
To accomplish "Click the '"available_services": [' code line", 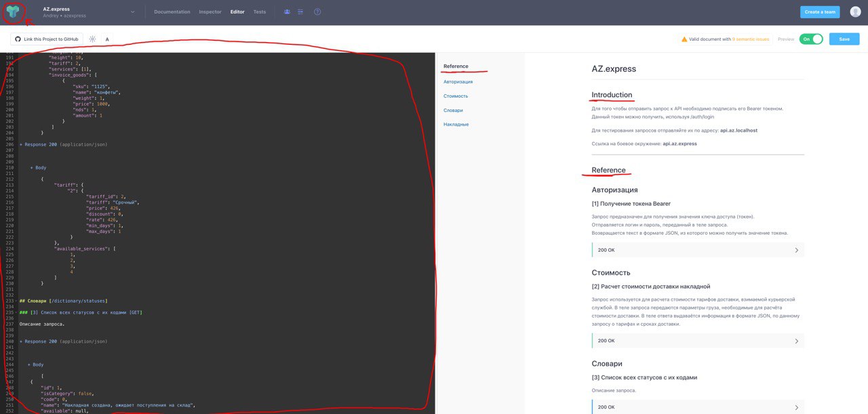I will coord(85,248).
